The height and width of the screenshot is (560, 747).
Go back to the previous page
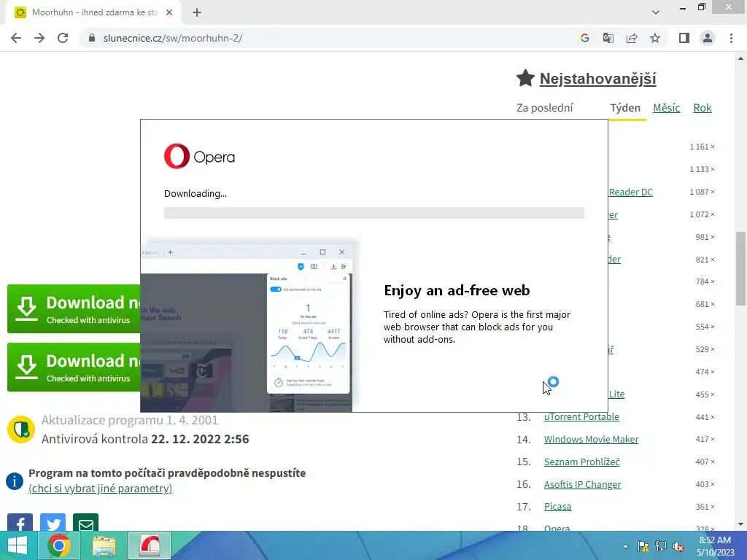pos(16,38)
